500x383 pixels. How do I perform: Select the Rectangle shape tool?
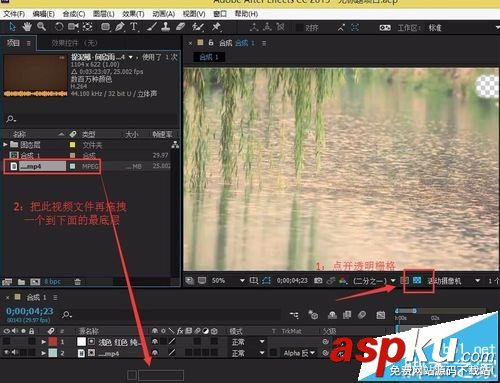tap(105, 27)
